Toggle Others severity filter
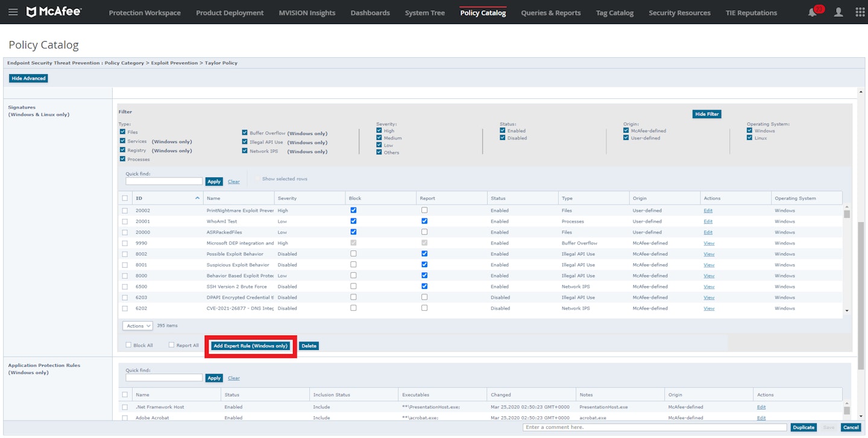This screenshot has width=868, height=438. 379,152
